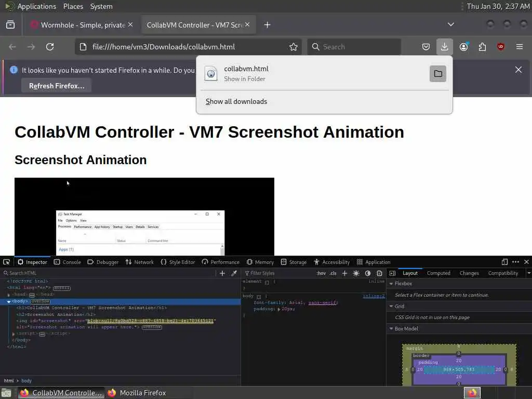532x399 pixels.
Task: Click the Refresh Firefox… button
Action: pos(56,86)
